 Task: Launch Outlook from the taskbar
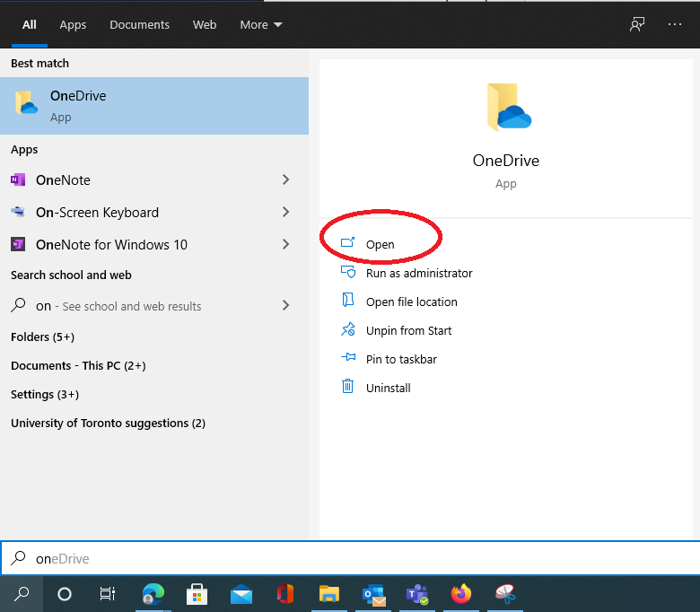(x=373, y=594)
